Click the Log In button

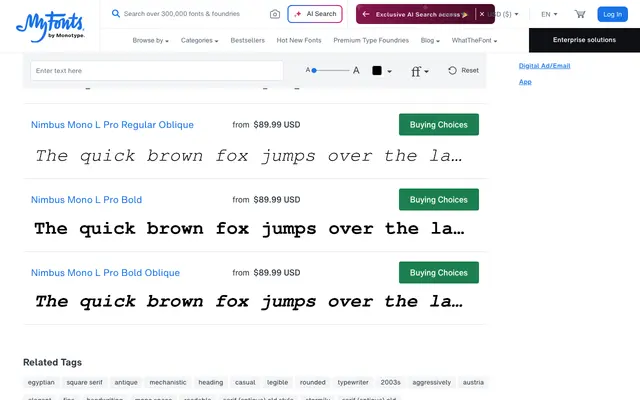[x=612, y=14]
